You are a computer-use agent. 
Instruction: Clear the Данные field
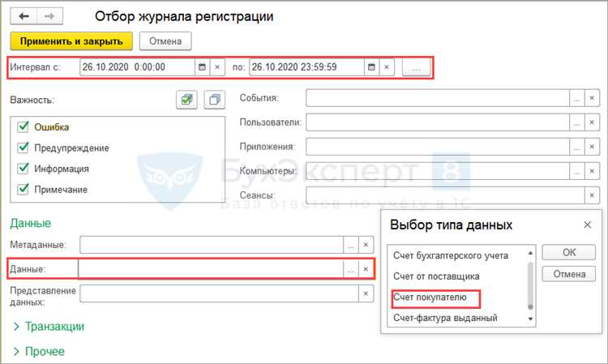tap(366, 269)
